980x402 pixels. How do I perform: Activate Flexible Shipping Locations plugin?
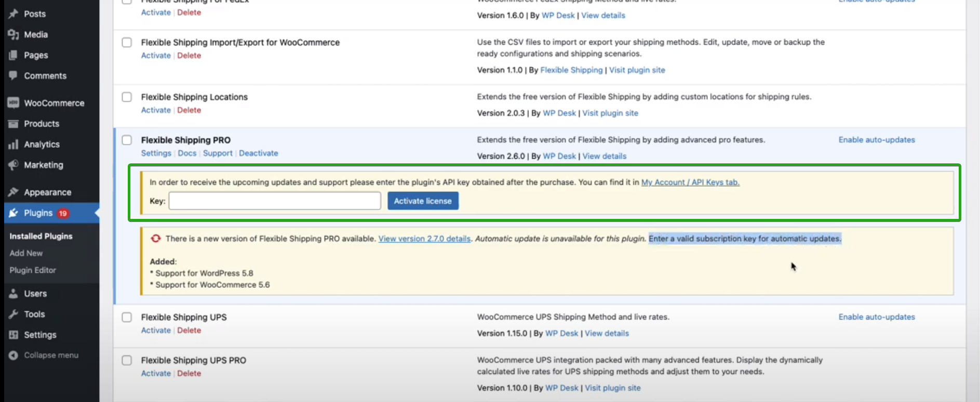[156, 110]
